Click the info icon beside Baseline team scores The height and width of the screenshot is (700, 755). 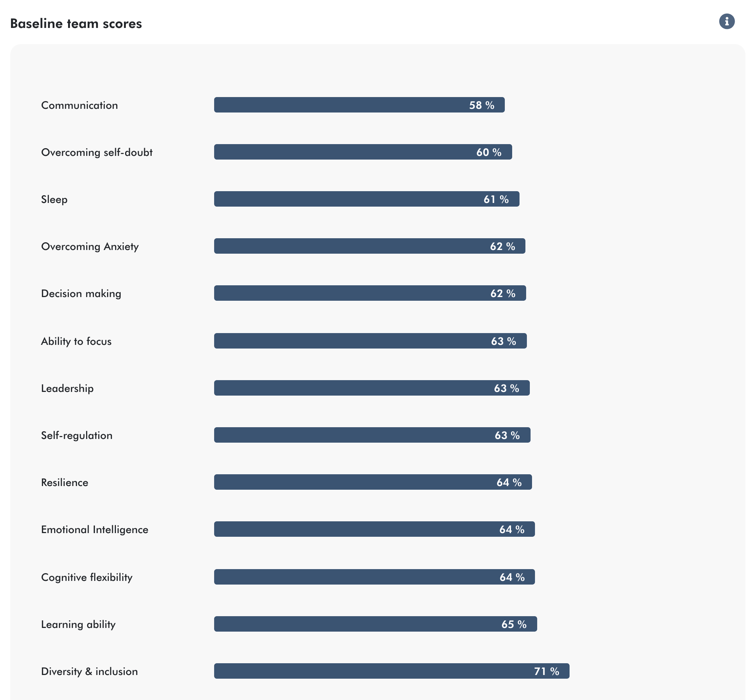pyautogui.click(x=726, y=21)
